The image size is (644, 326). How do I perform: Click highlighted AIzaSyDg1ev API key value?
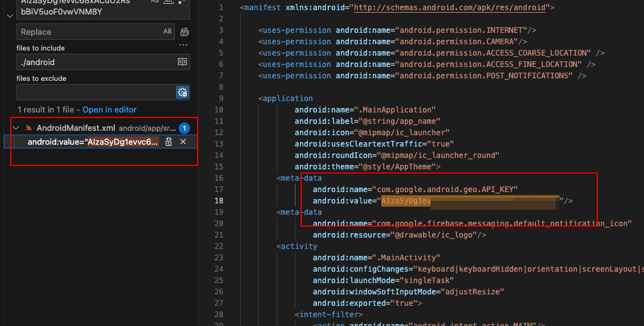pos(406,201)
